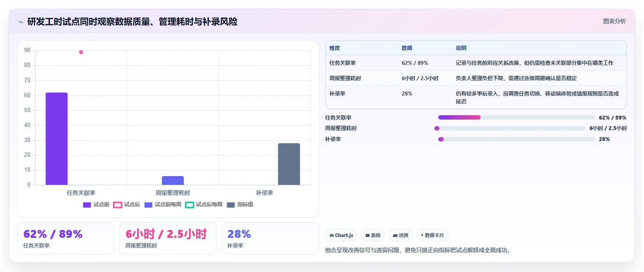Image resolution: width=644 pixels, height=272 pixels.
Task: Toggle the 试点后 legend swatch
Action: pyautogui.click(x=117, y=205)
